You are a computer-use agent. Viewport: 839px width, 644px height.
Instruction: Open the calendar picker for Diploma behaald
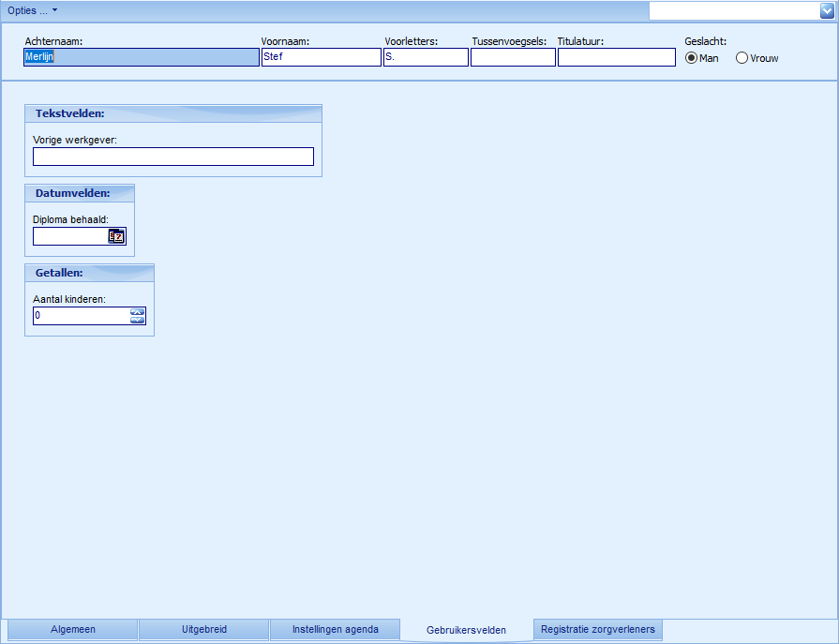[116, 236]
